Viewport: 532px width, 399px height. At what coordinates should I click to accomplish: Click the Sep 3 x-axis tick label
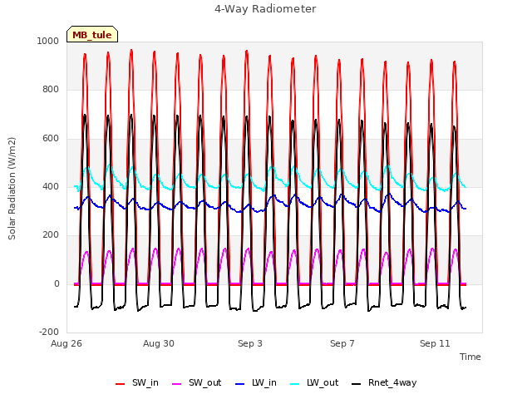point(250,343)
